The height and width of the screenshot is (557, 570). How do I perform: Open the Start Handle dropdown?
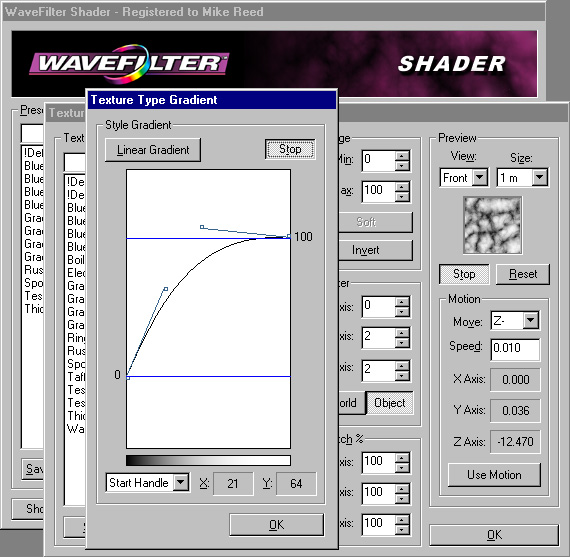pos(181,483)
